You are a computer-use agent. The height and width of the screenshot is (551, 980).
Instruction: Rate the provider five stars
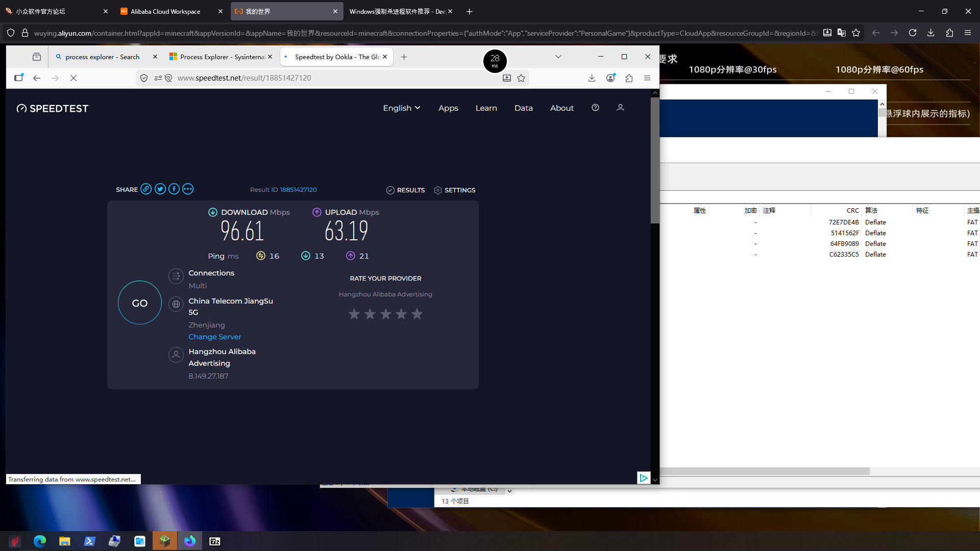tap(417, 314)
